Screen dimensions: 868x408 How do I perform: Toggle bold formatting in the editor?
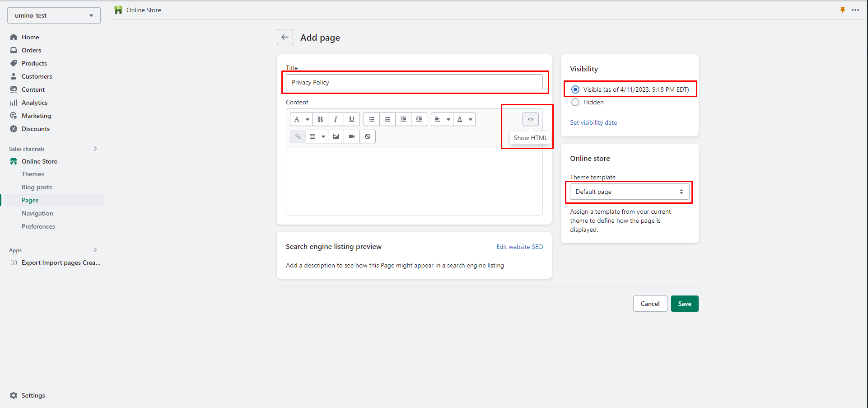[x=320, y=119]
